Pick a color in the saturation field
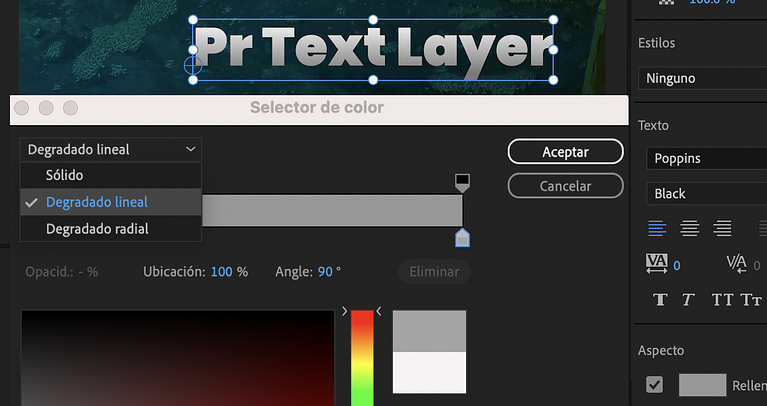This screenshot has width=767, height=406. (x=178, y=358)
